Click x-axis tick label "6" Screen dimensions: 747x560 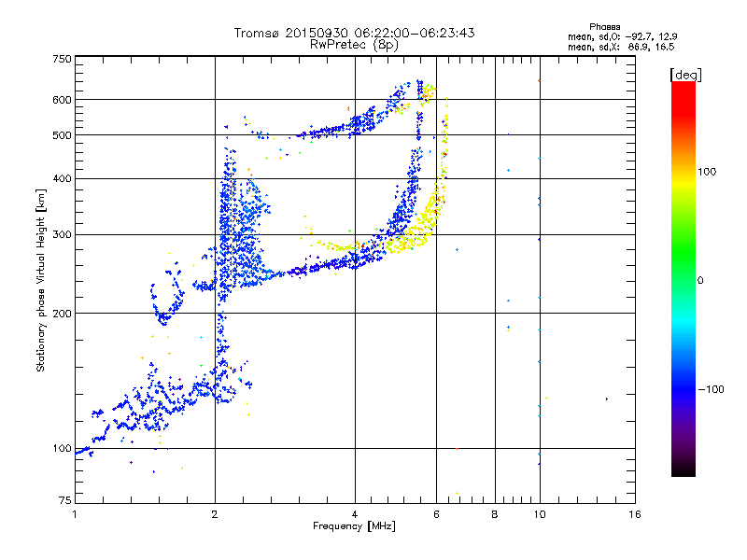pos(436,514)
